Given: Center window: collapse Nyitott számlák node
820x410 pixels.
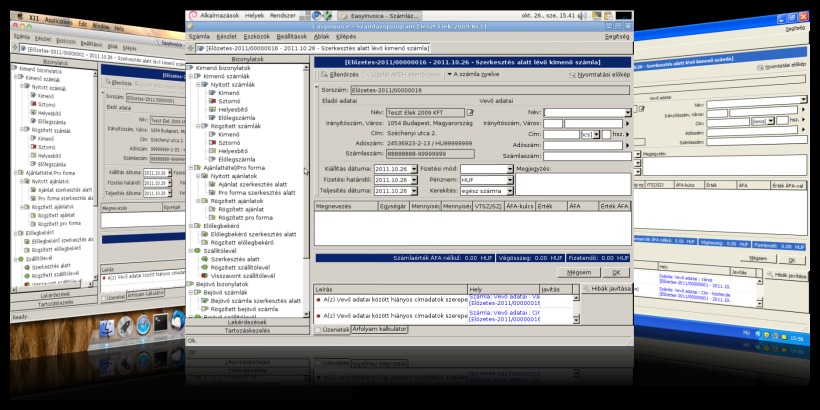Looking at the screenshot, I should pyautogui.click(x=199, y=85).
